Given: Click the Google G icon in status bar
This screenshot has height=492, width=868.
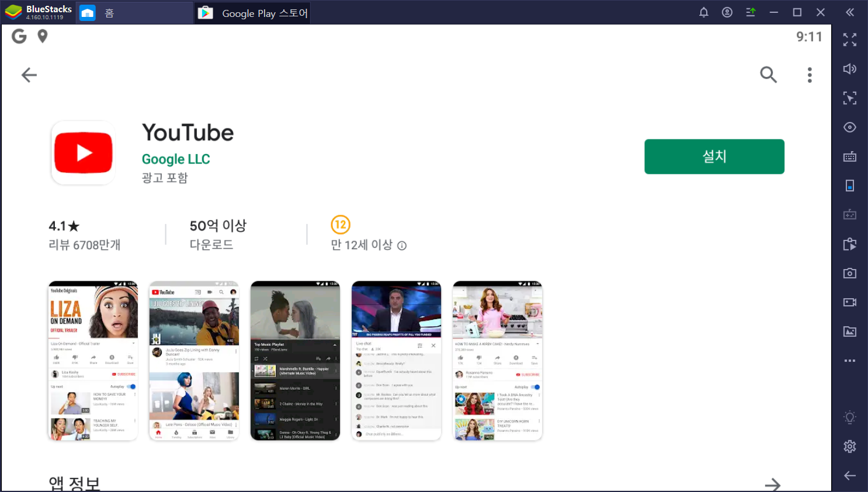Looking at the screenshot, I should click(19, 36).
